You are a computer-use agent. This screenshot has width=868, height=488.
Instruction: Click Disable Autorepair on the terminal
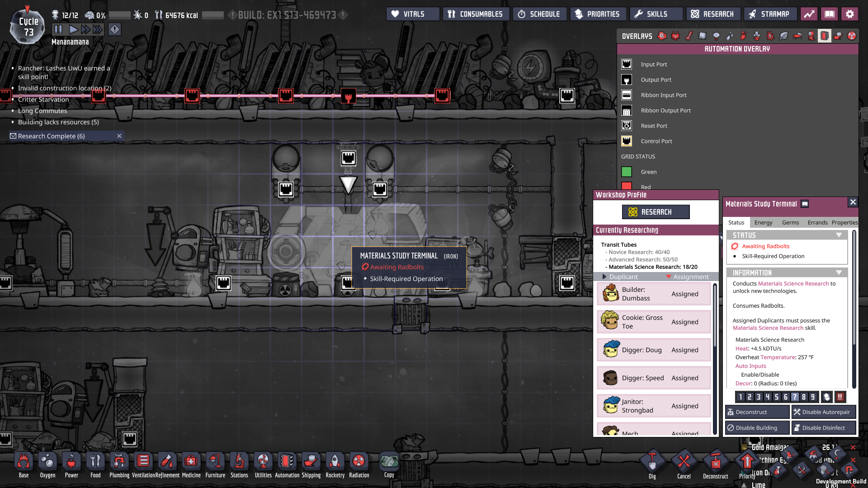pos(823,412)
